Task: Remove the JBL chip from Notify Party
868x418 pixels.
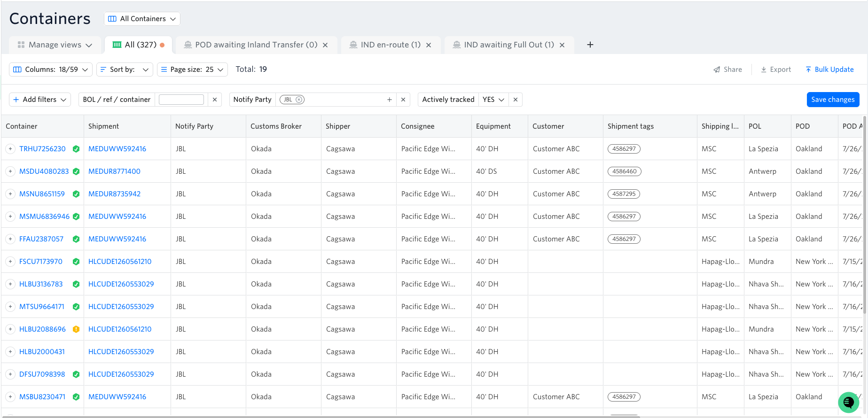Action: (x=299, y=100)
